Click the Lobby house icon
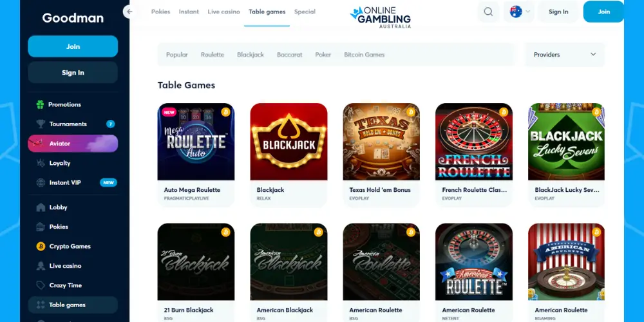Viewport: 644px width, 322px height. [41, 207]
